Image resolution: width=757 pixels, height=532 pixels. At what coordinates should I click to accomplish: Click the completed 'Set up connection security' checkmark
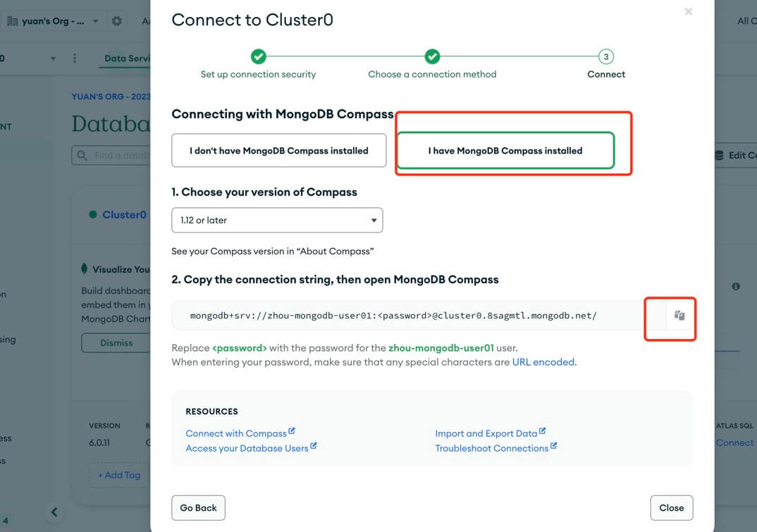(258, 56)
